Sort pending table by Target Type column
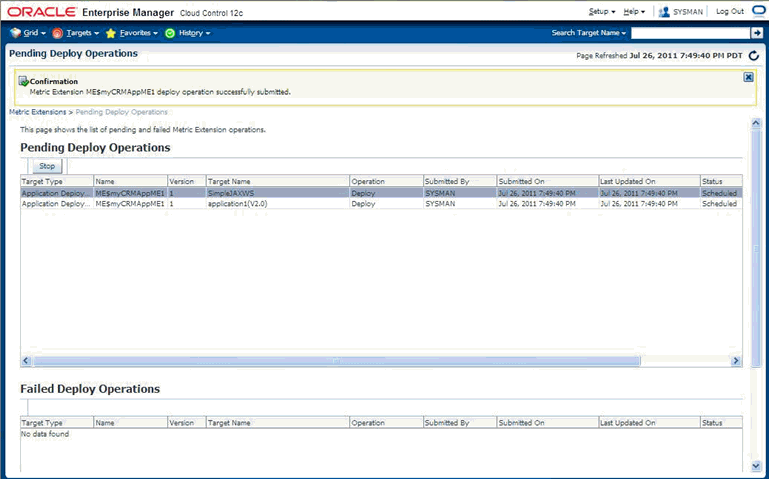Screen dimensions: 769x479 (x=56, y=181)
